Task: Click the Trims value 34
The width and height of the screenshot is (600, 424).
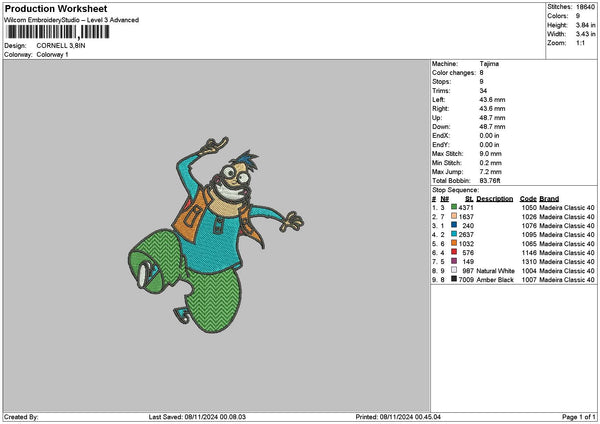Action: coord(483,91)
